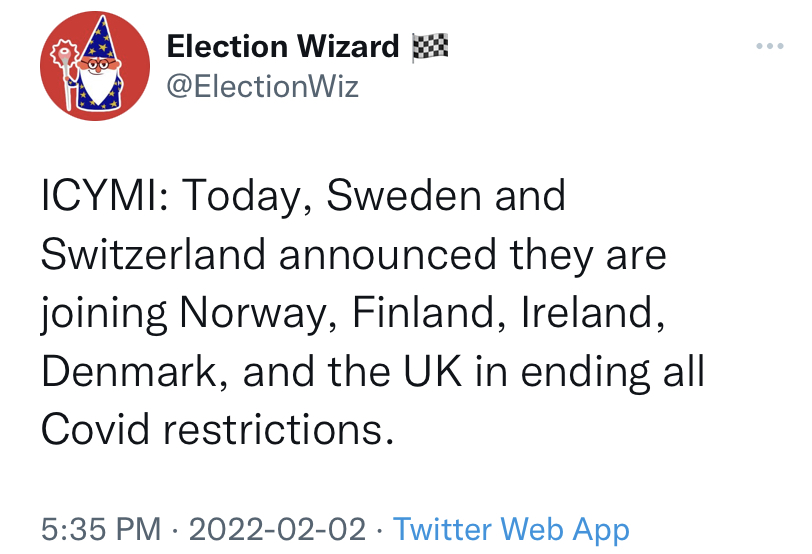This screenshot has width=812, height=554.
Task: Click the Election Wizard profile avatar
Action: point(95,66)
